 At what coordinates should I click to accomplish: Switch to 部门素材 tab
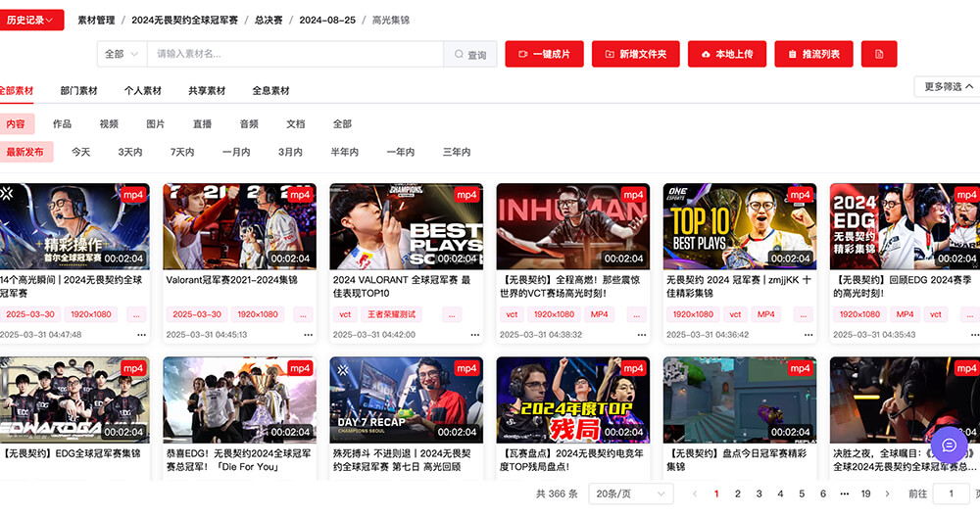[78, 90]
